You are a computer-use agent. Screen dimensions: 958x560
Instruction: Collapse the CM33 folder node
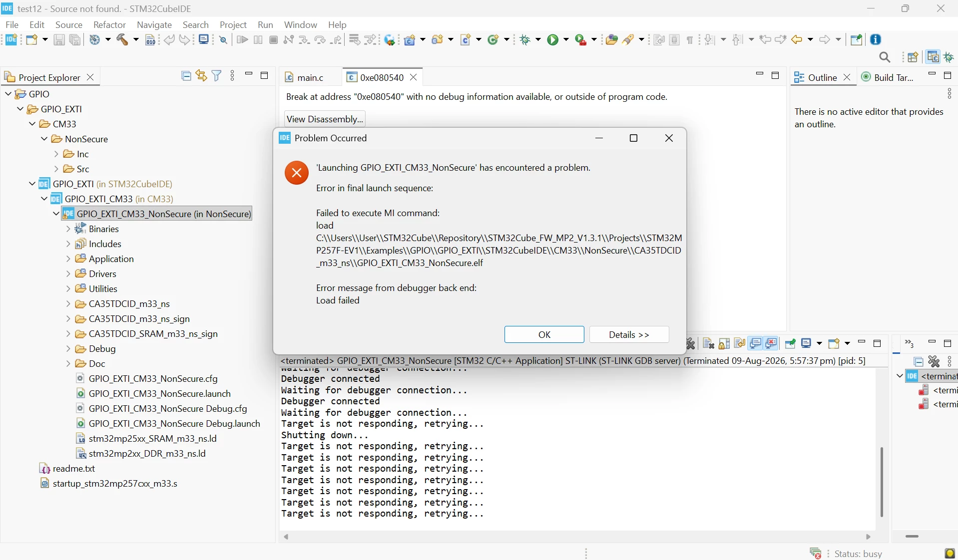pyautogui.click(x=32, y=124)
